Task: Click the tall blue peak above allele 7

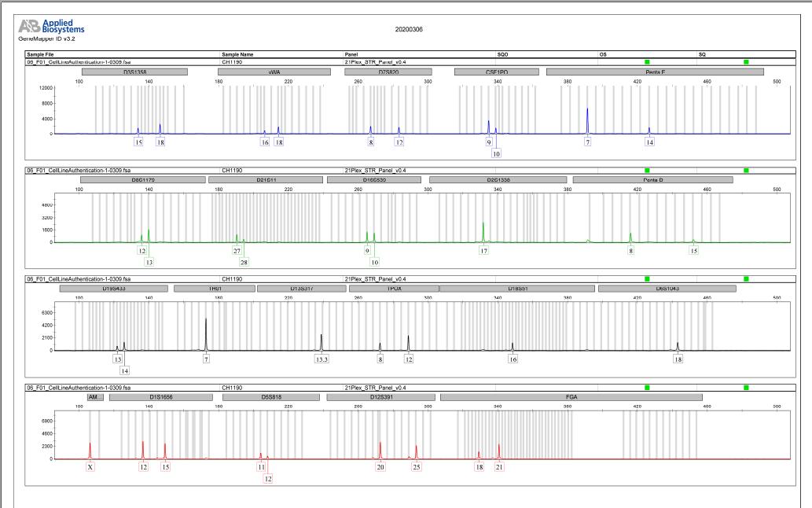Action: pos(587,120)
